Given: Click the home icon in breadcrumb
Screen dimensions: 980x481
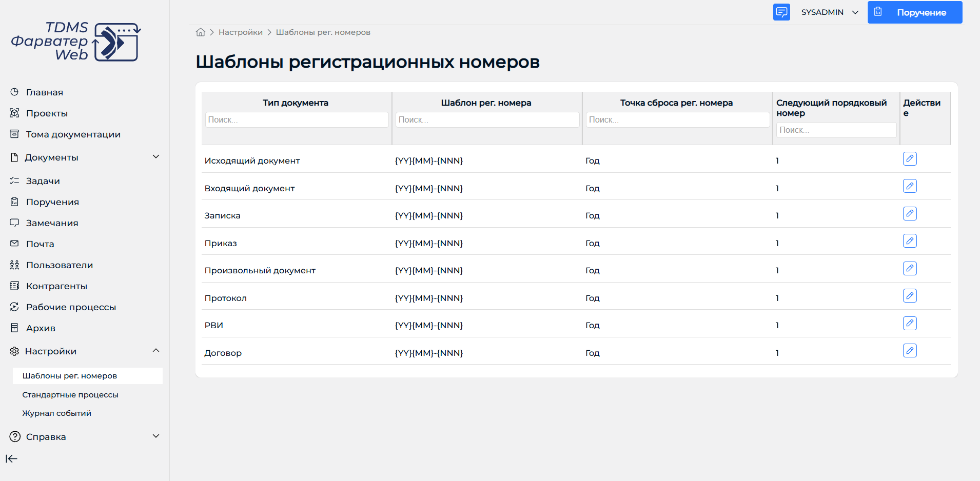Looking at the screenshot, I should click(201, 32).
